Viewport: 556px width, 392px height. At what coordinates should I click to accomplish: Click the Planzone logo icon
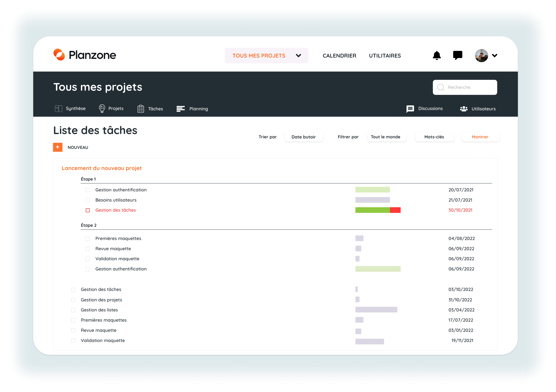pyautogui.click(x=59, y=55)
